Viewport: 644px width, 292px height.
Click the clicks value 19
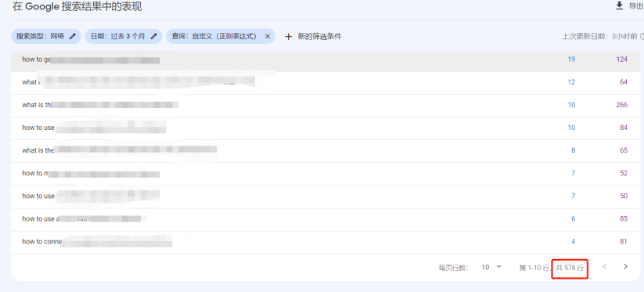pos(571,59)
